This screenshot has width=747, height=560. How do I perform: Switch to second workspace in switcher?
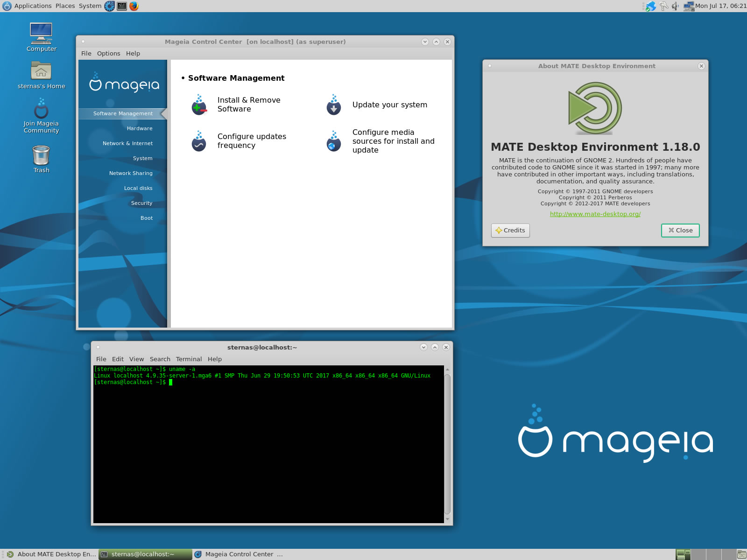(x=698, y=554)
